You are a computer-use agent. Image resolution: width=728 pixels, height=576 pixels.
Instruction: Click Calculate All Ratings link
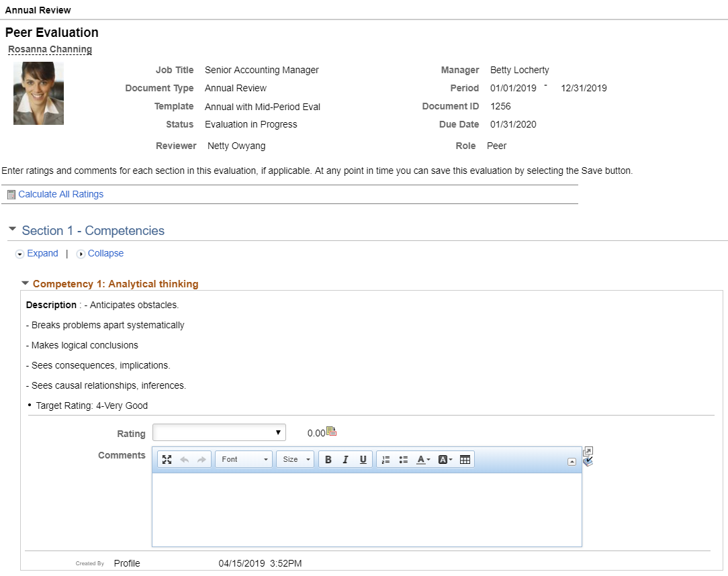point(61,195)
